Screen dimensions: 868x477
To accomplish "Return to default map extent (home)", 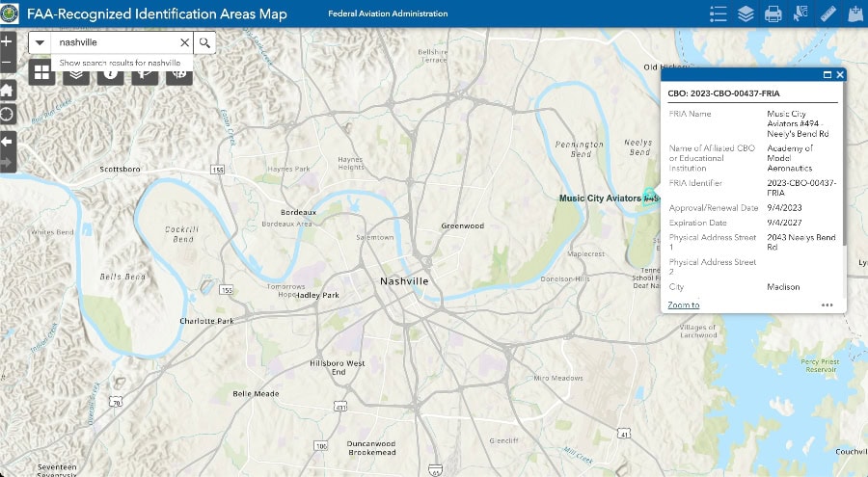I will pyautogui.click(x=7, y=90).
